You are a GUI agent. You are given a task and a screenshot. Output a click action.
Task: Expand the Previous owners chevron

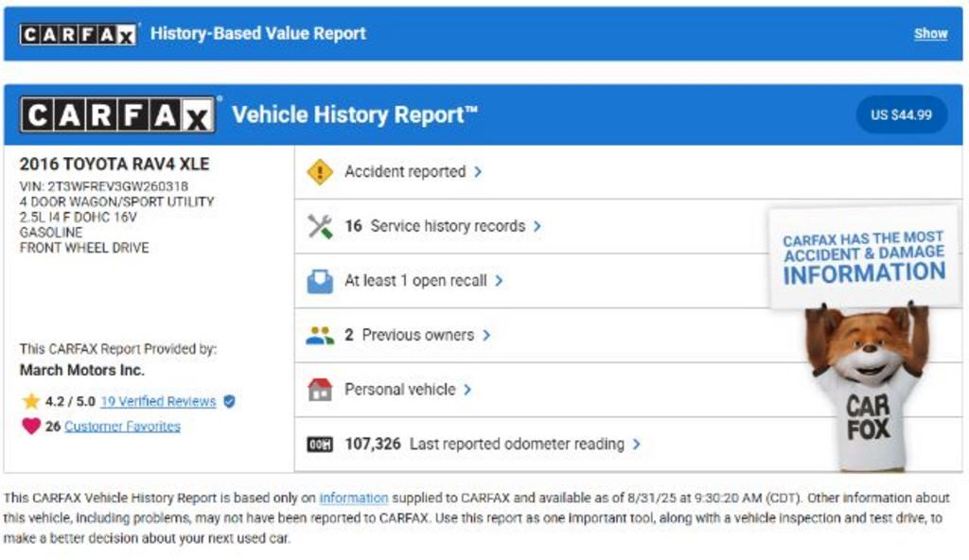click(486, 335)
